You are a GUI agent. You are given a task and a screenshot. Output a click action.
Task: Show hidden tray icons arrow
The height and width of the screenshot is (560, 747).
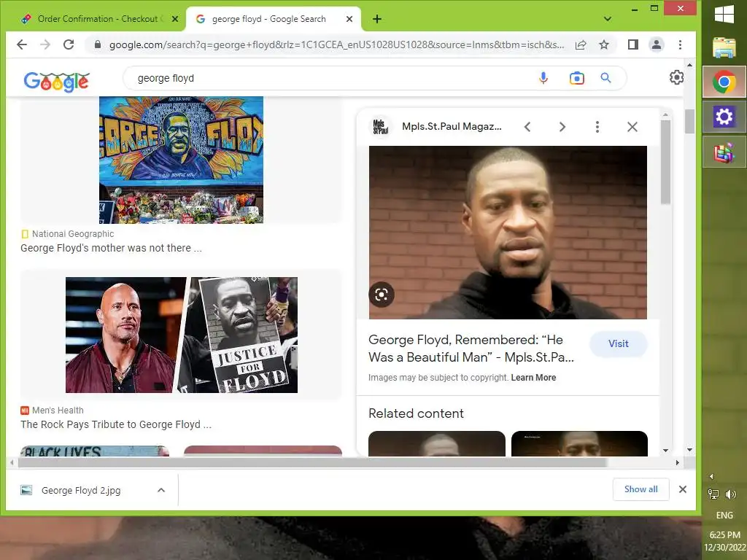pos(711,477)
